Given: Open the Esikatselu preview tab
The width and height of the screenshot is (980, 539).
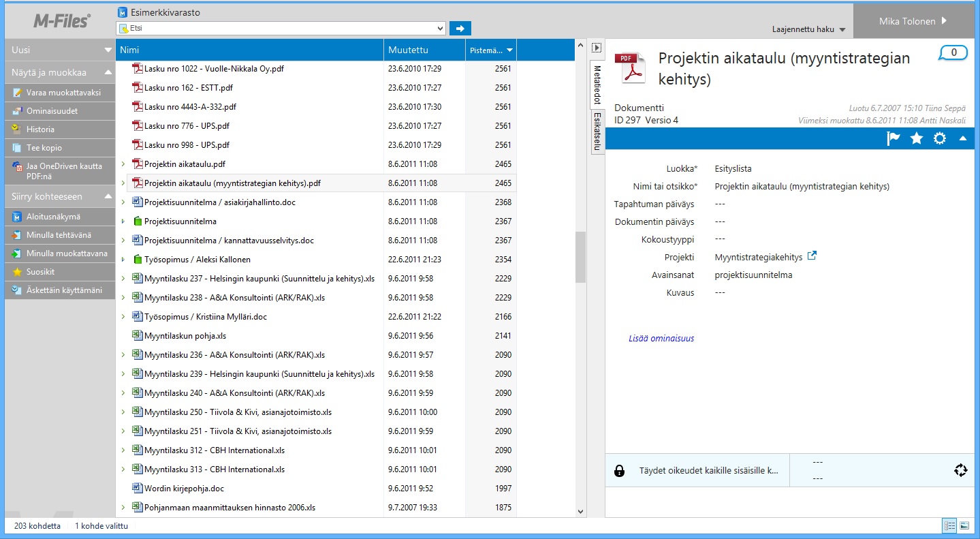Looking at the screenshot, I should click(597, 131).
